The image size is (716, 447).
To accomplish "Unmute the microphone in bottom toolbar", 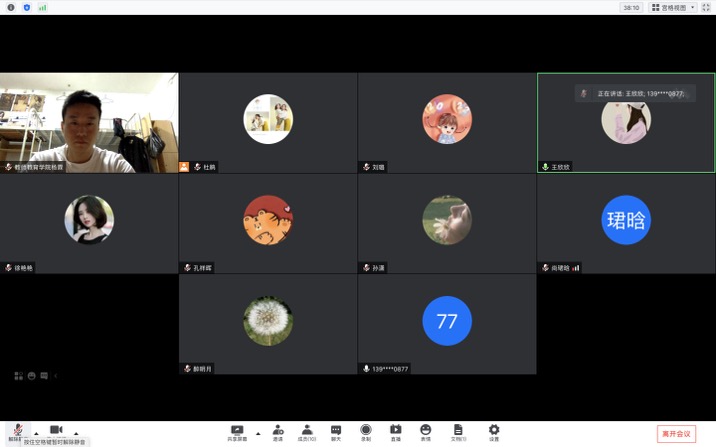I will (17, 430).
